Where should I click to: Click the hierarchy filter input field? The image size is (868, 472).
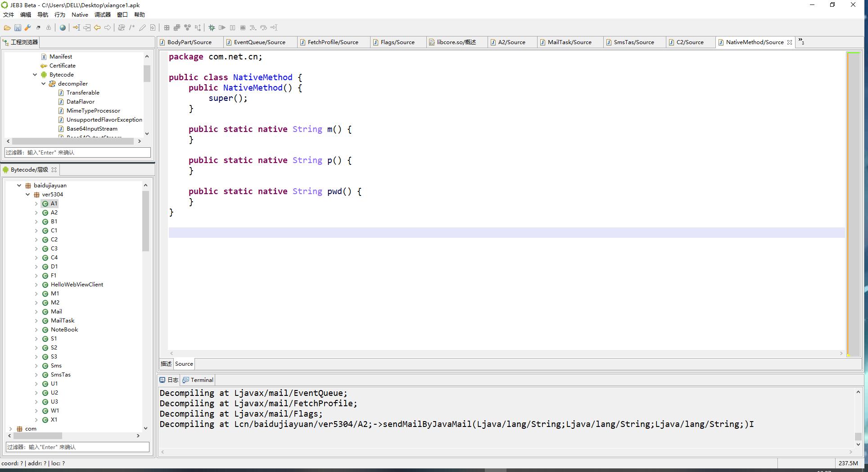(x=77, y=447)
